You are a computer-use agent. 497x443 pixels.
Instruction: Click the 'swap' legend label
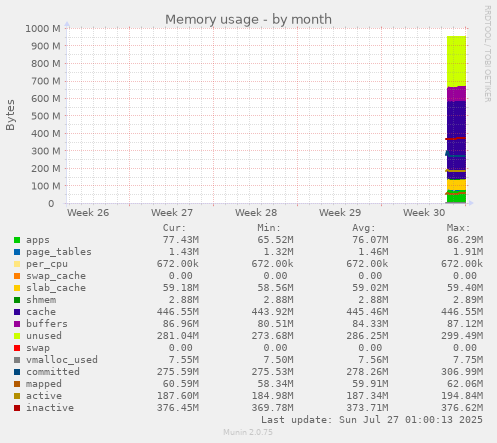click(x=38, y=348)
